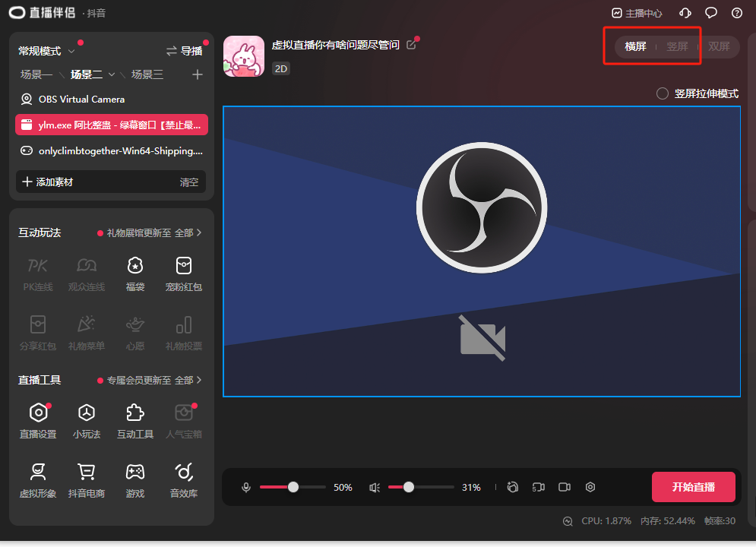This screenshot has height=547, width=756.
Task: Open the hexagon settings icon in toolbar
Action: tap(590, 487)
